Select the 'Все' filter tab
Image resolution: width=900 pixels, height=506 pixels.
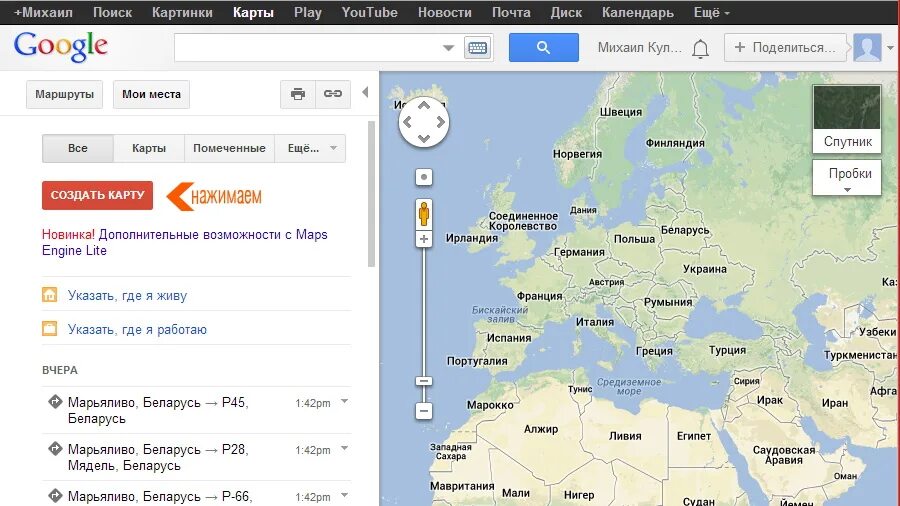[77, 149]
